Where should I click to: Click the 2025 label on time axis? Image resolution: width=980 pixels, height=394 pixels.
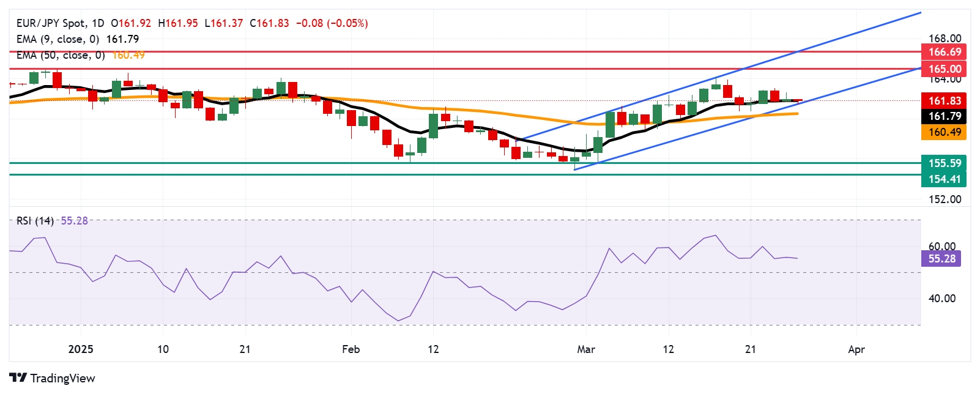[81, 349]
